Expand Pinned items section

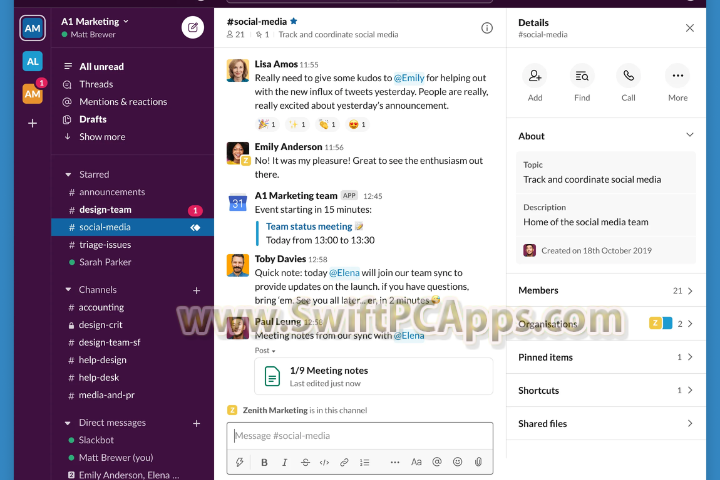606,357
